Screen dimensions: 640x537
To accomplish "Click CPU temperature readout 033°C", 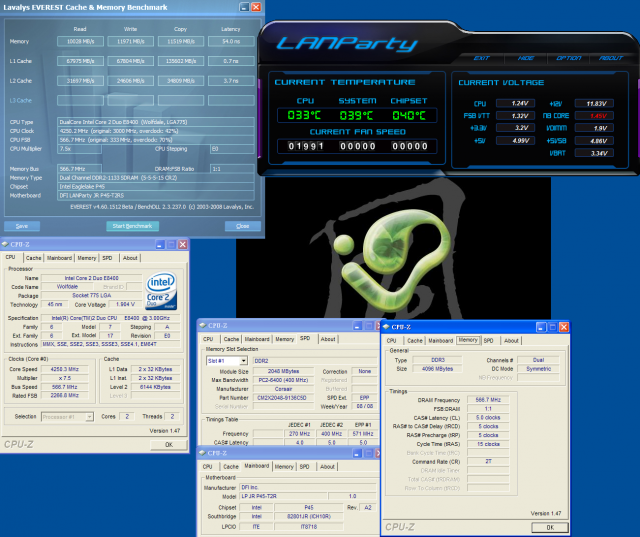I will tap(304, 115).
